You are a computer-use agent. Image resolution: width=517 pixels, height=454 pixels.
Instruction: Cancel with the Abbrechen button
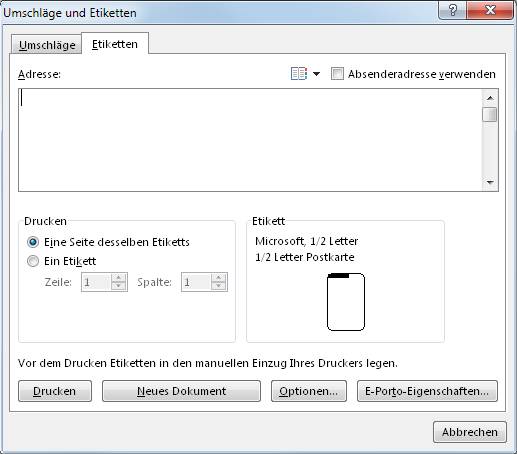point(470,432)
